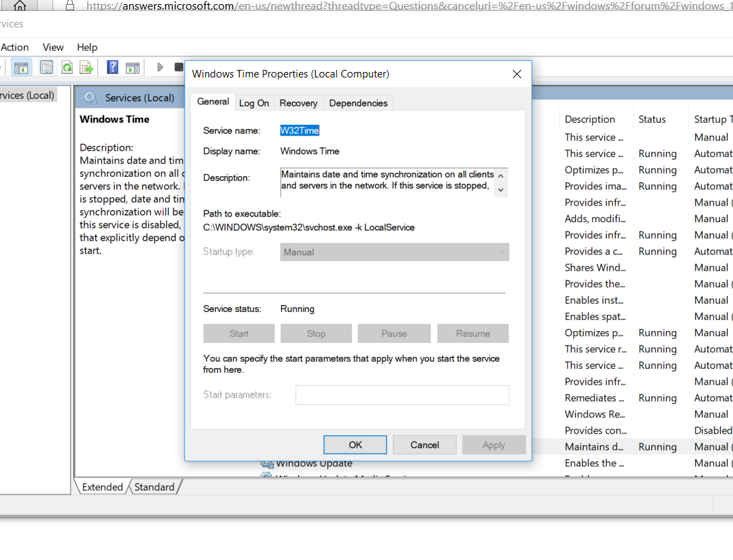Click the 'Provides con...' description cell
Image resolution: width=733 pixels, height=560 pixels.
[596, 430]
